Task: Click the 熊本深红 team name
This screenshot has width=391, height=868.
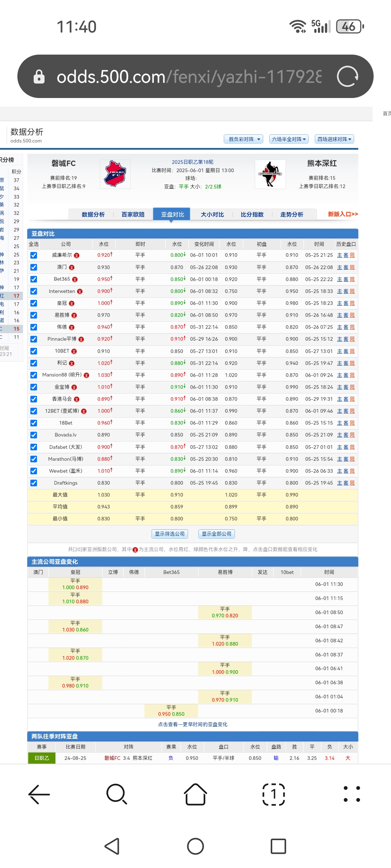Action: tap(322, 163)
